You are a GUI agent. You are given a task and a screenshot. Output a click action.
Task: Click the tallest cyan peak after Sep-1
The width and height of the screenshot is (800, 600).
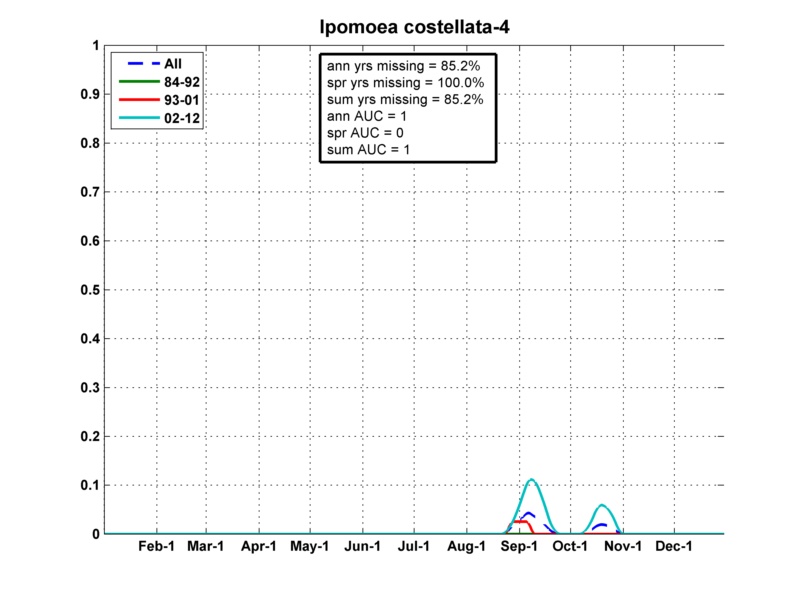(x=532, y=481)
